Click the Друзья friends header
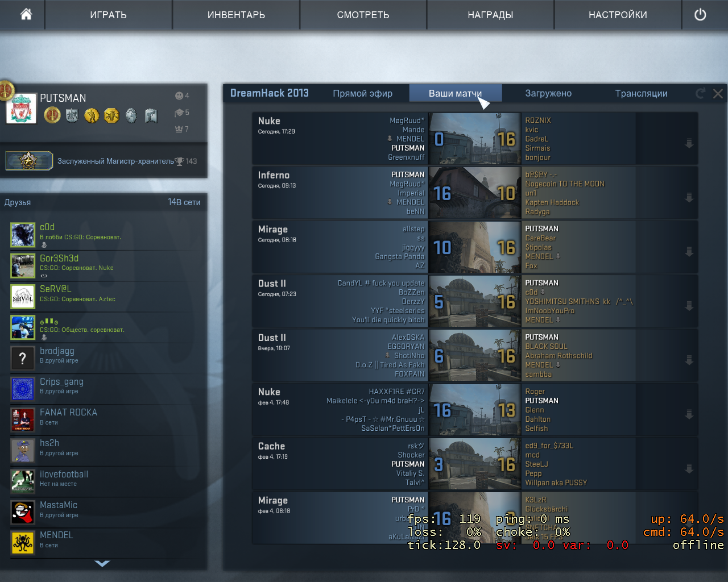 pyautogui.click(x=18, y=202)
